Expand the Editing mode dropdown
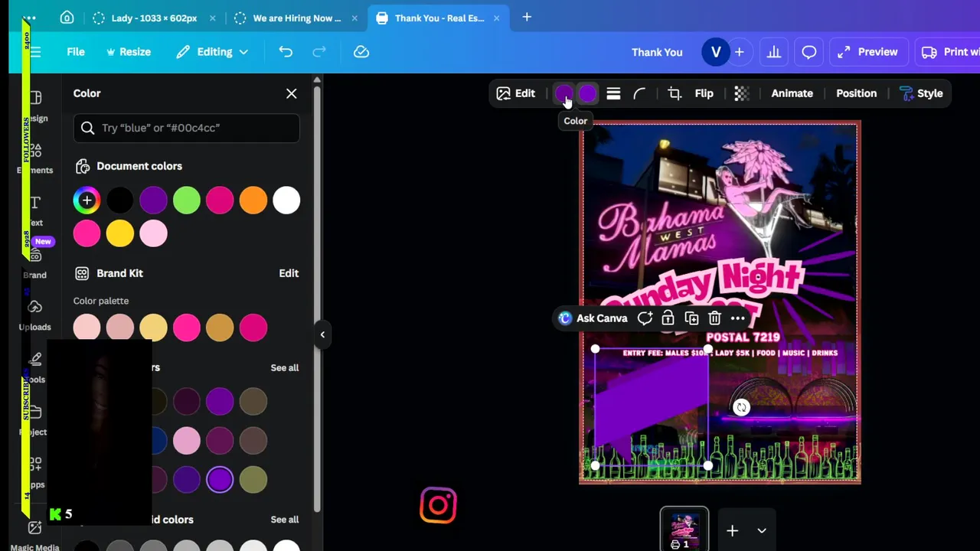Image resolution: width=980 pixels, height=551 pixels. pyautogui.click(x=212, y=52)
